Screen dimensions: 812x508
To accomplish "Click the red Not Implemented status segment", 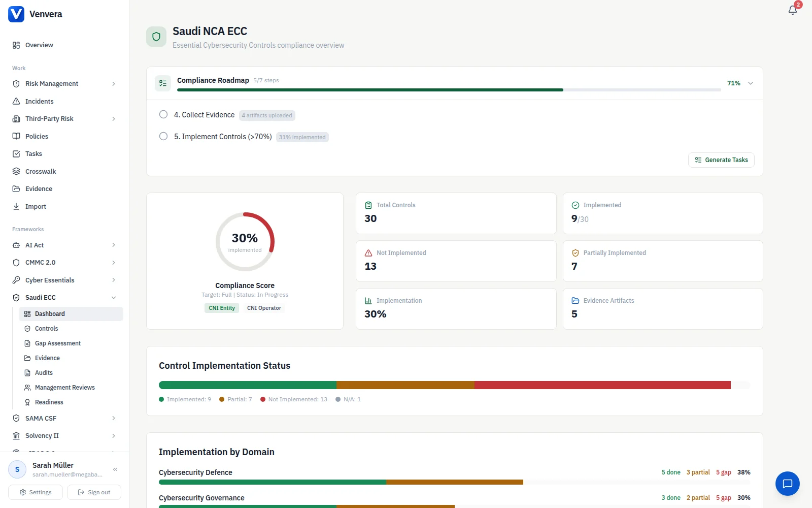I will pyautogui.click(x=602, y=385).
